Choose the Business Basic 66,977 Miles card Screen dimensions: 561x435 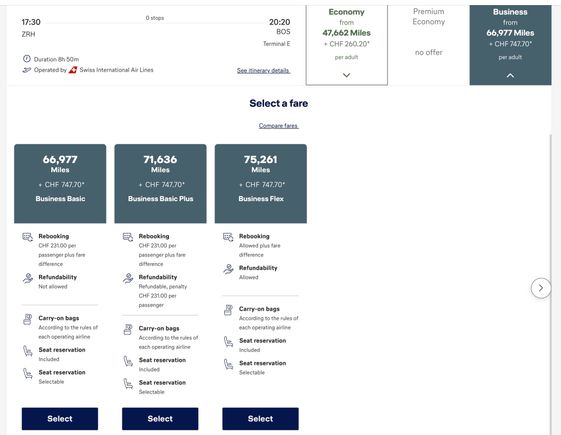click(x=60, y=184)
